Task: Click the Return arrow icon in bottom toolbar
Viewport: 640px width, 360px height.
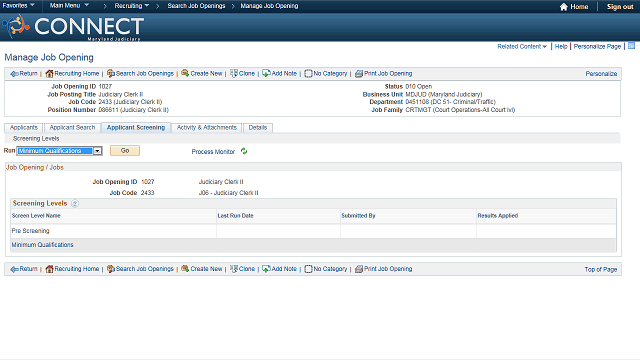Action: tap(14, 269)
